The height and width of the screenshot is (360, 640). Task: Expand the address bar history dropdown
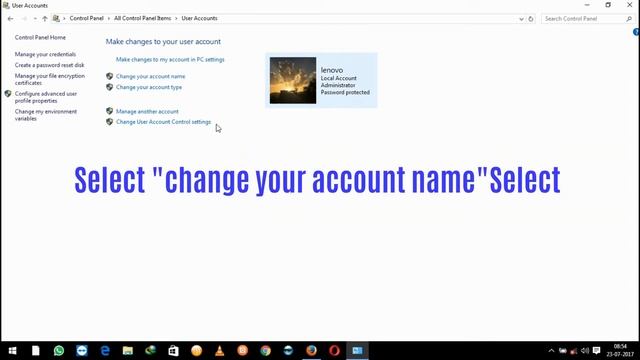(521, 19)
